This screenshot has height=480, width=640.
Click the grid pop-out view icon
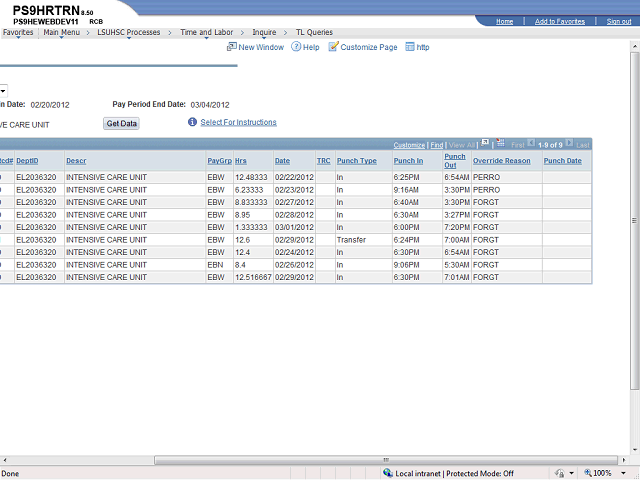pyautogui.click(x=485, y=144)
